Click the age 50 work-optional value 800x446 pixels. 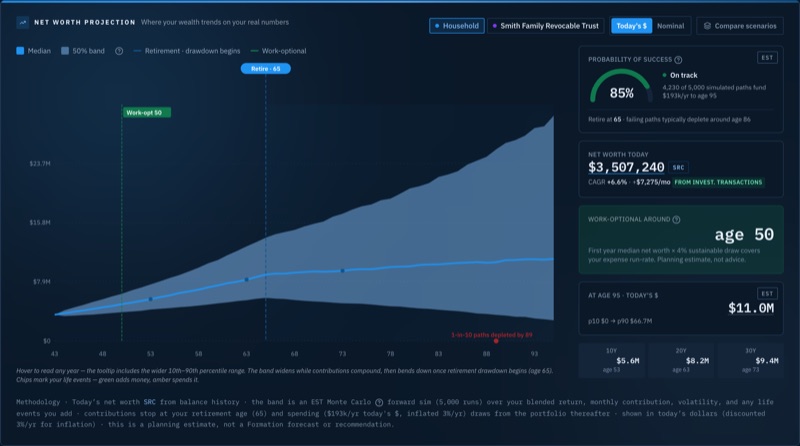[x=744, y=235]
